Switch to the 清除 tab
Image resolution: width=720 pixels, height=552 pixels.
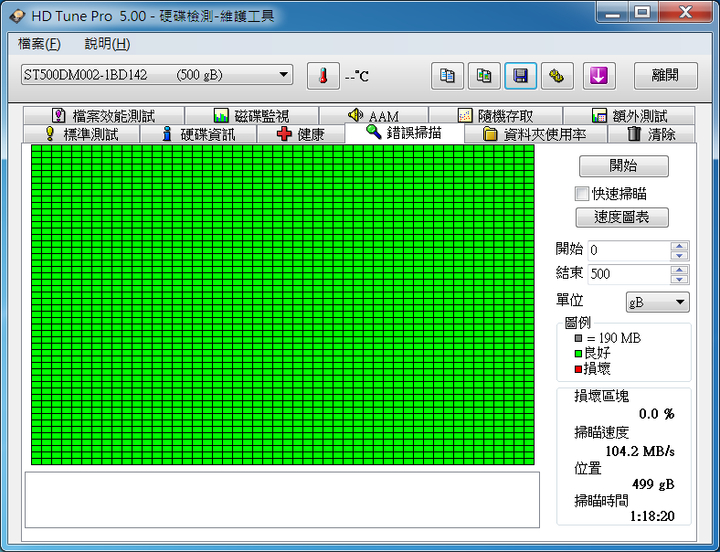651,134
